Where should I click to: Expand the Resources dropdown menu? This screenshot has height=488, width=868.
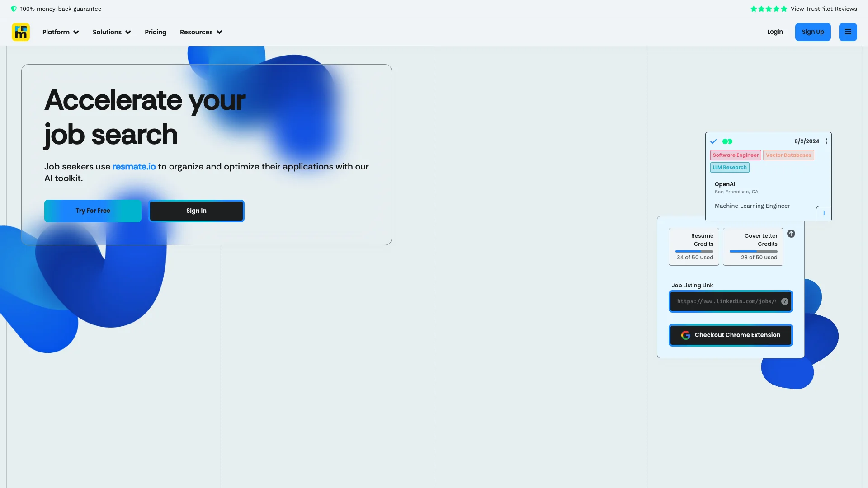point(201,32)
